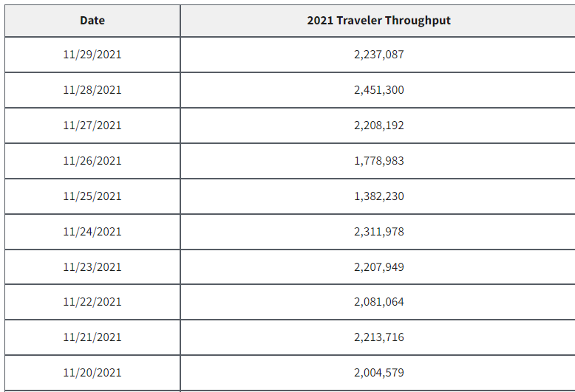Select the 11/26/2021 date cell
Screen dimensions: 575x392
pyautogui.click(x=92, y=161)
